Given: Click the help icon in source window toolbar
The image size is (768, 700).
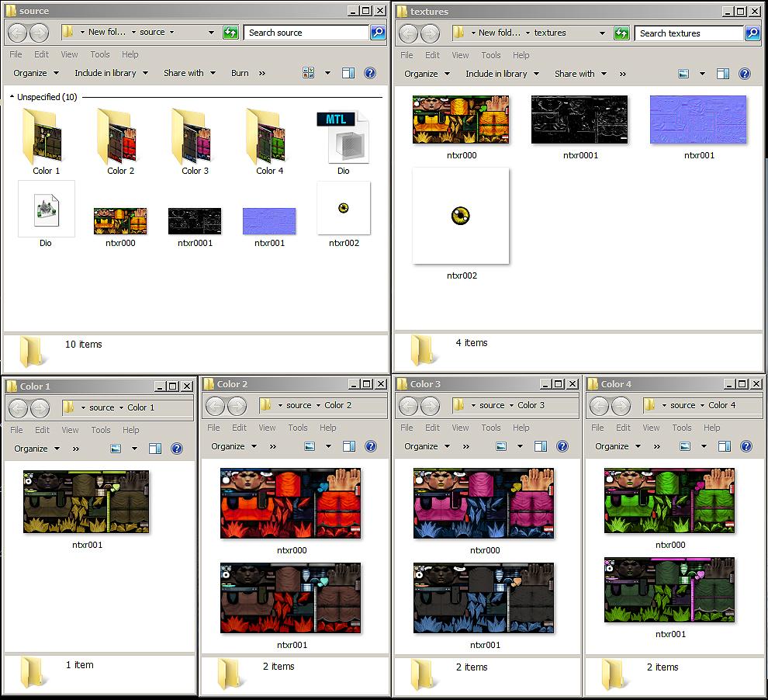Looking at the screenshot, I should point(370,73).
